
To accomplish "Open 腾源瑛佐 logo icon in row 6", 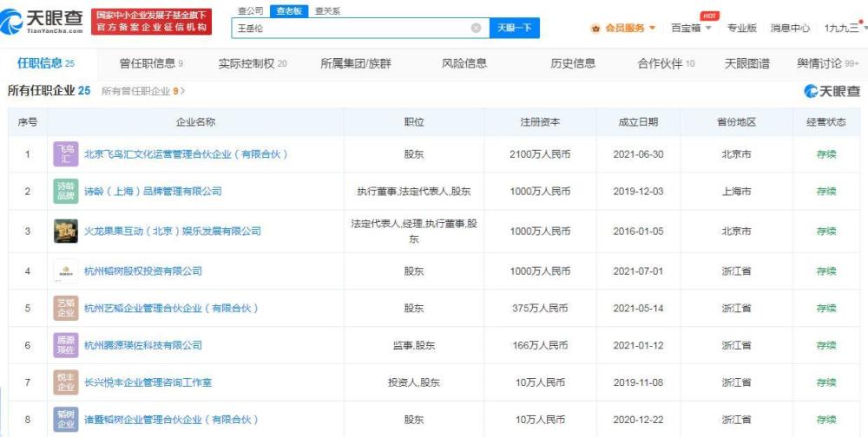I will pyautogui.click(x=66, y=345).
